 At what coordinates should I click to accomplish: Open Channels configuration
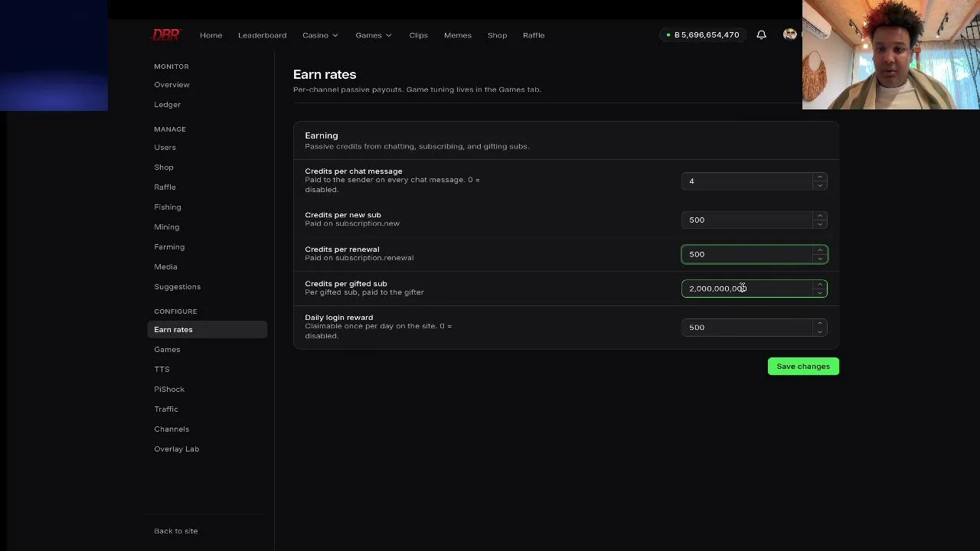(x=171, y=429)
